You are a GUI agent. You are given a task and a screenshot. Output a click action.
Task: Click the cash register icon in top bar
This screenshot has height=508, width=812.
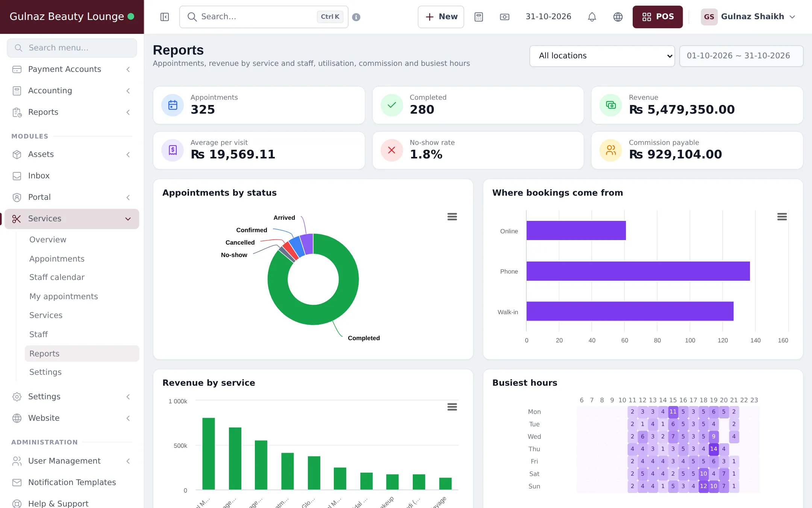(504, 17)
